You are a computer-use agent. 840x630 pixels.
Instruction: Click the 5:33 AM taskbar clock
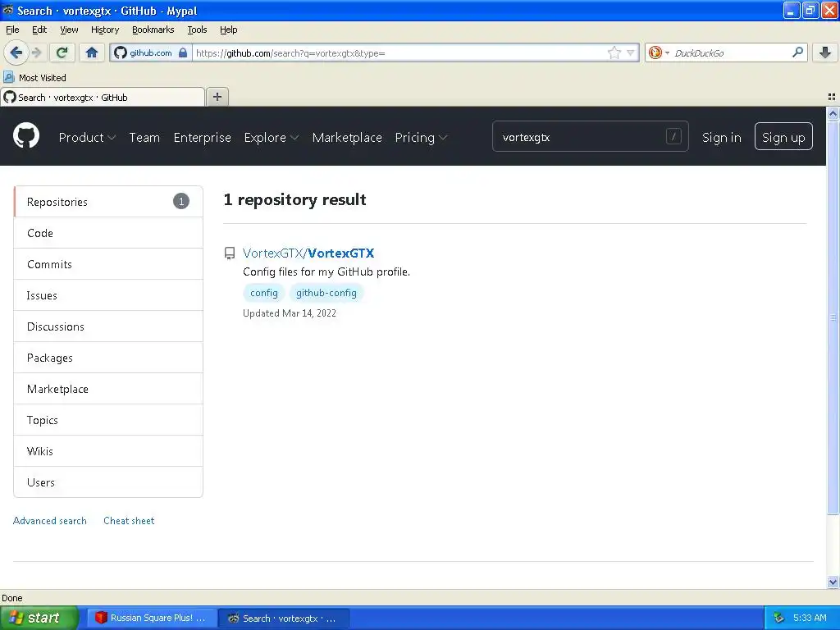(810, 618)
